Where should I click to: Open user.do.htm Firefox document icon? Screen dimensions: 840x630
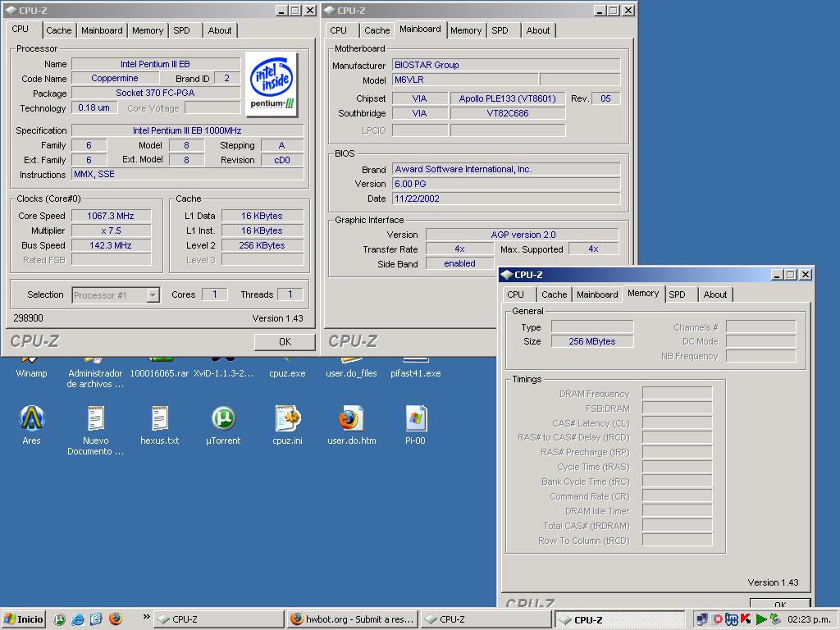tap(351, 426)
